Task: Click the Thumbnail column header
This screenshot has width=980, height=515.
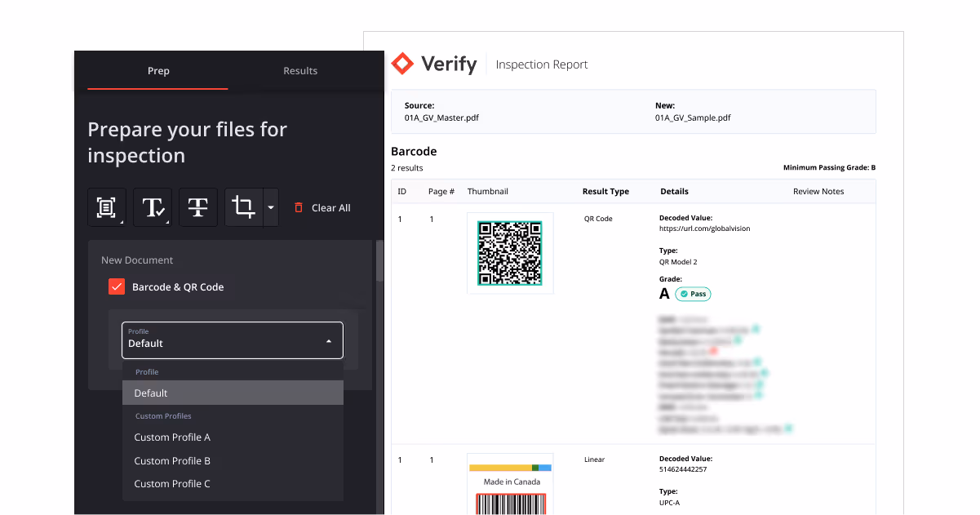Action: [488, 192]
